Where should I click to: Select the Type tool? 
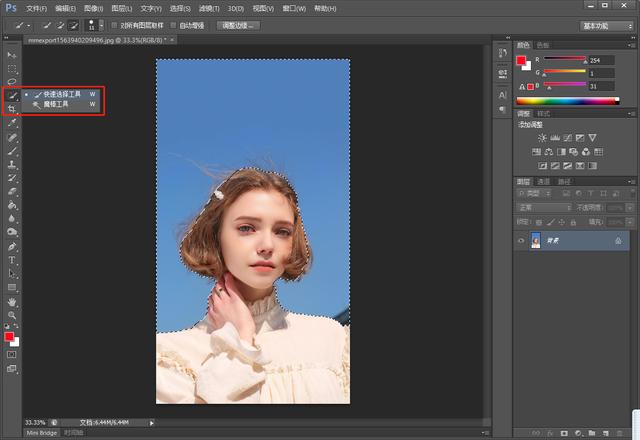12,260
